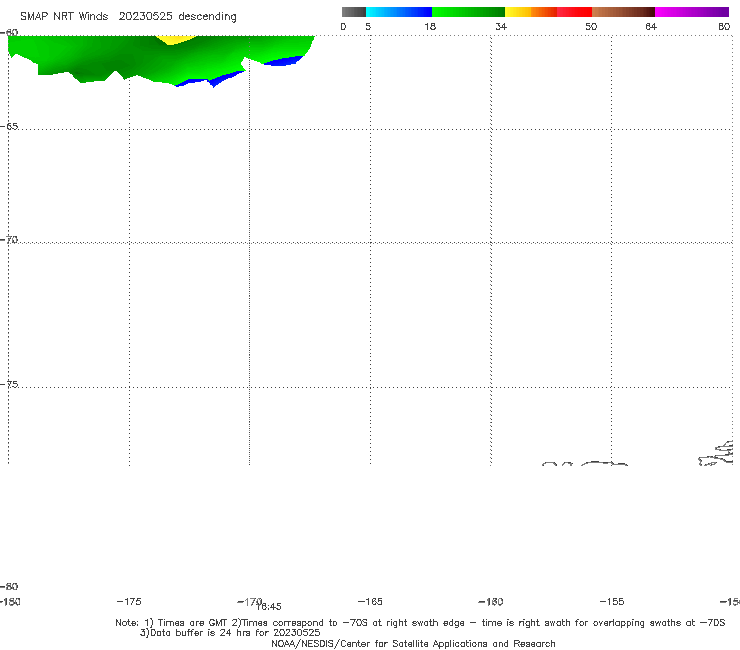Click the note 'Data buffer is 24 hrs for 20230525'
This screenshot has height=650, width=740.
(235, 633)
